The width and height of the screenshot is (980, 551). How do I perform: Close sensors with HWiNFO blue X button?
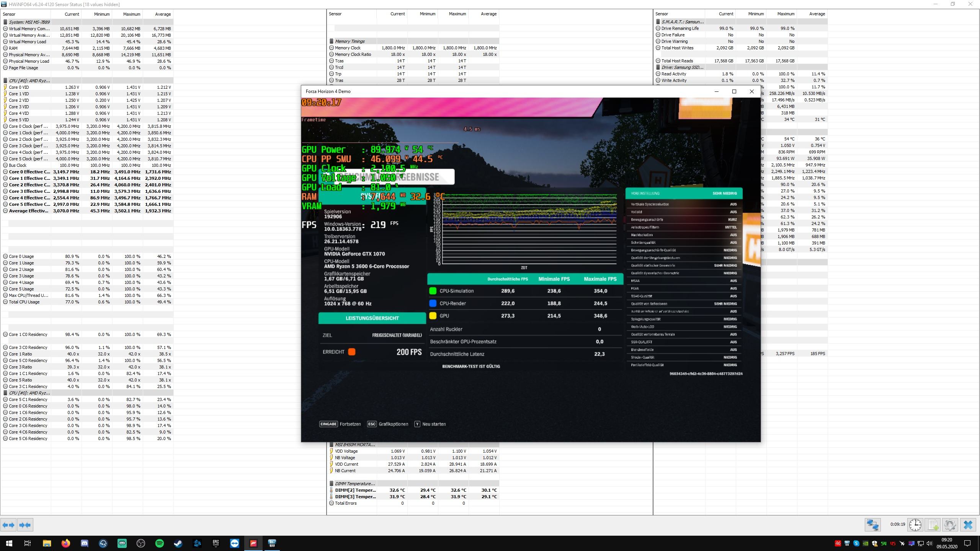pyautogui.click(x=968, y=525)
